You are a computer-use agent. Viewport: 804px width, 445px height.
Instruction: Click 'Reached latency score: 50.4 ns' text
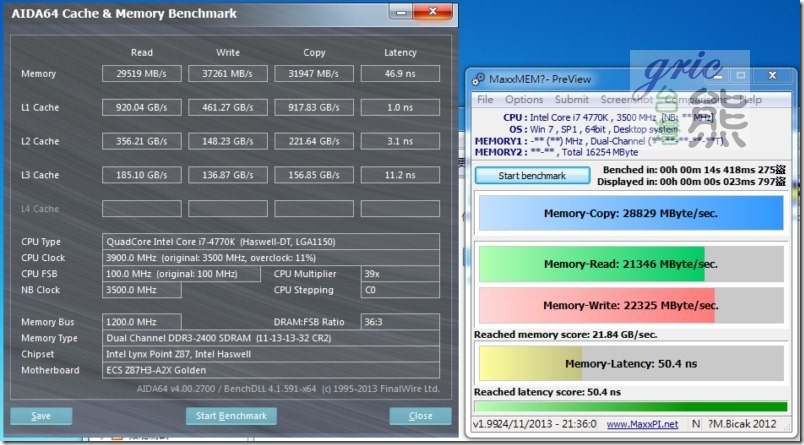pyautogui.click(x=547, y=392)
